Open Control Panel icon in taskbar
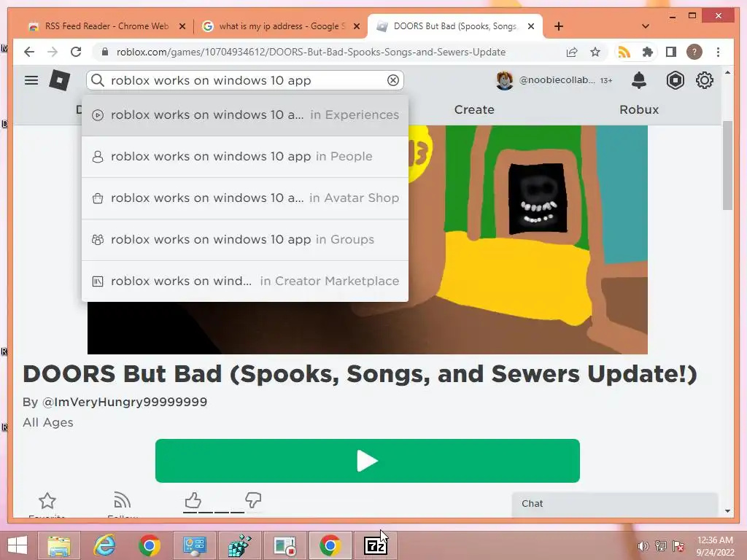 point(194,545)
